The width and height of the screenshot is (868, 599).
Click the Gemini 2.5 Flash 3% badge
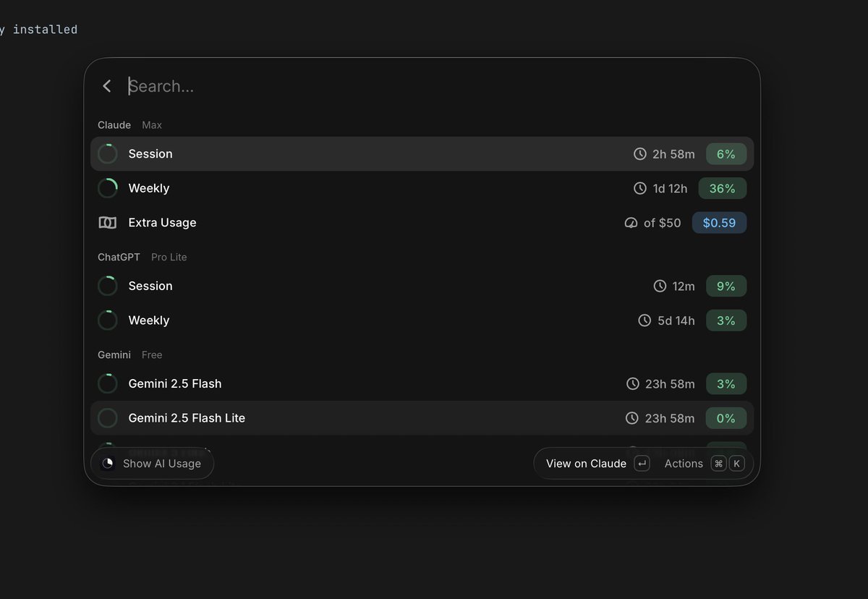coord(726,384)
